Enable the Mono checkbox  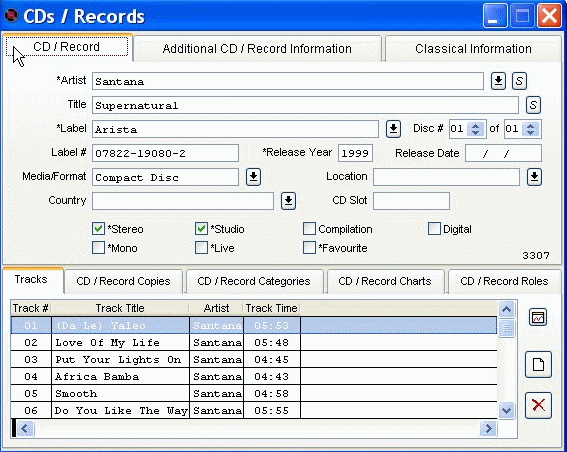click(x=98, y=248)
